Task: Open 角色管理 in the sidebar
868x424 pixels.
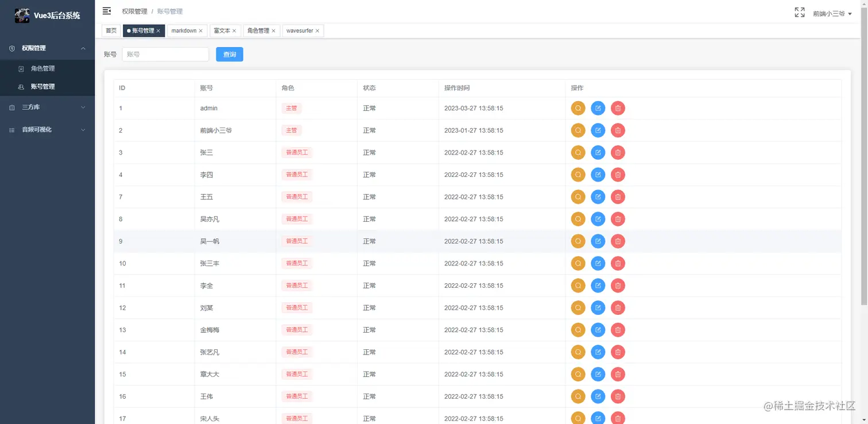Action: [x=47, y=68]
